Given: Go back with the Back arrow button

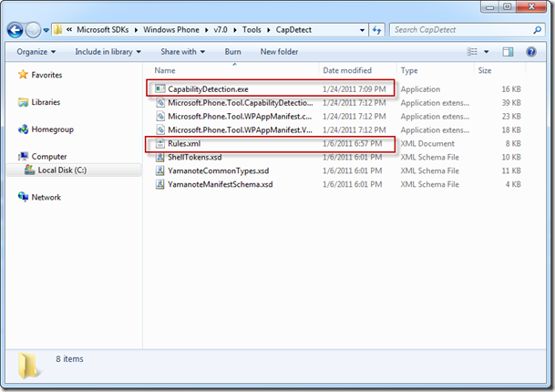Looking at the screenshot, I should pos(15,30).
